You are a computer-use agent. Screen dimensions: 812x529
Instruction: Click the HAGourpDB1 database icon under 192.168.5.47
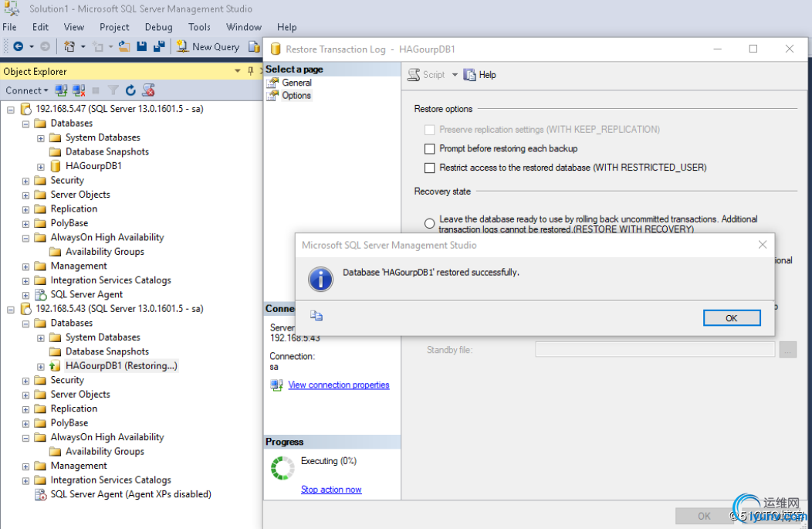click(56, 166)
